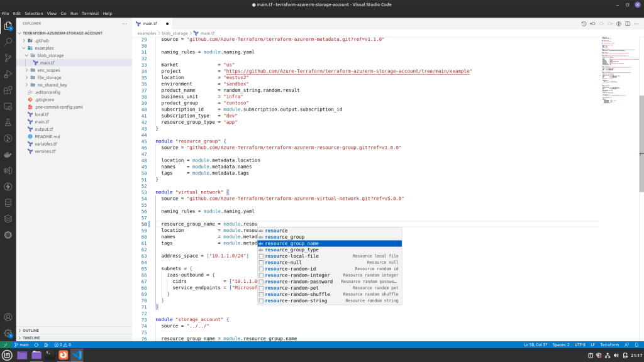This screenshot has width=644, height=362.
Task: Collapse the blob_storage folder
Action: (50, 55)
